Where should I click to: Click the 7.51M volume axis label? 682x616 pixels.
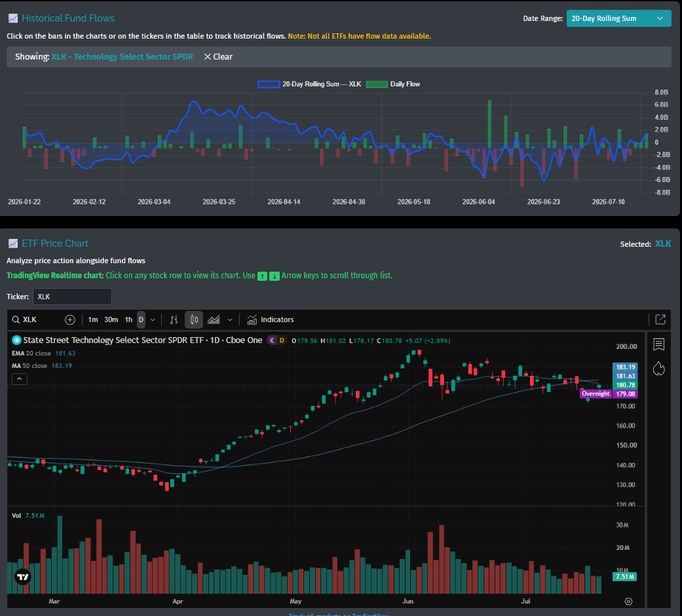[624, 577]
